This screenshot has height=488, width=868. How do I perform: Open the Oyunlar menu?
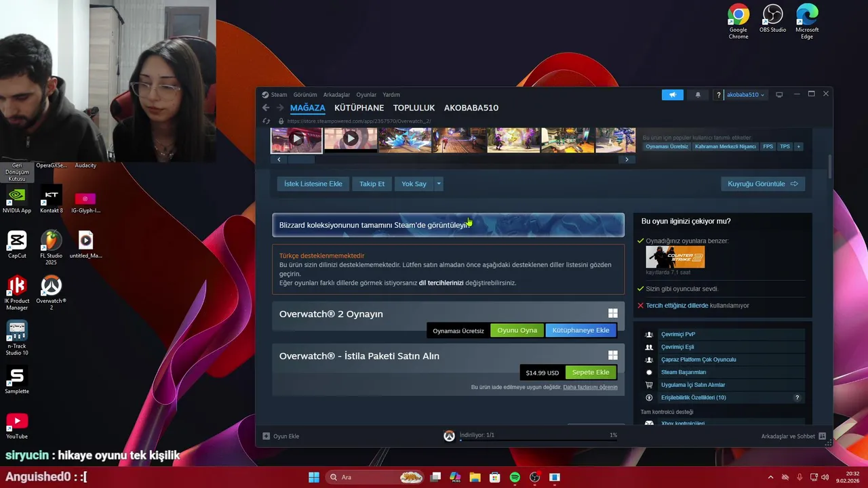[366, 95]
